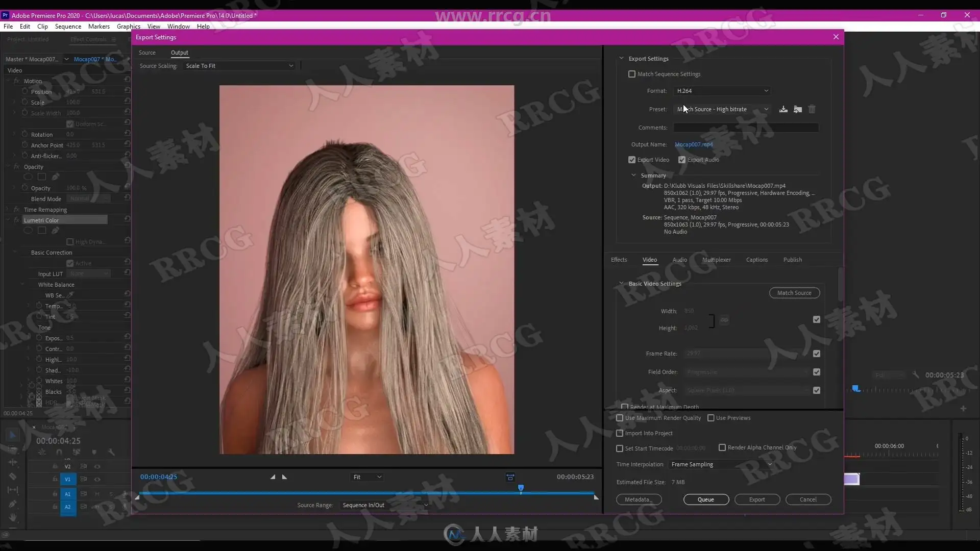This screenshot has height=551, width=980.
Task: Select the Hand tool in toolbar
Action: click(13, 517)
